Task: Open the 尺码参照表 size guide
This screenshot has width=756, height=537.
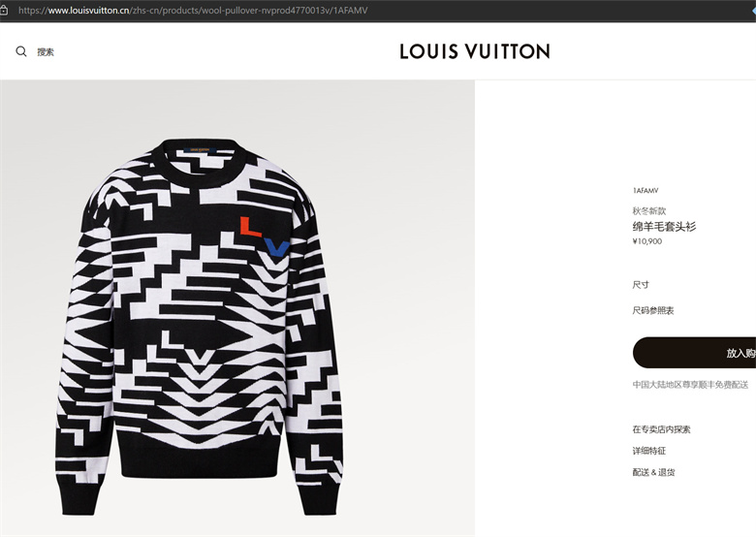Action: (653, 310)
